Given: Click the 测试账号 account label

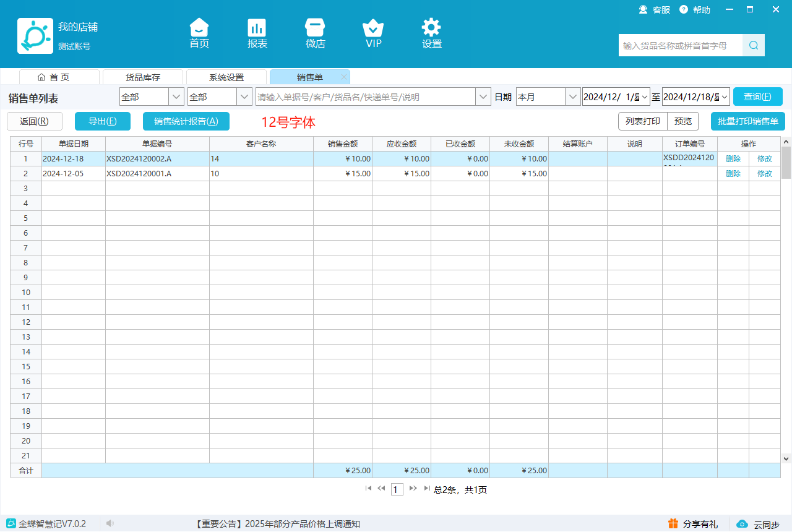Looking at the screenshot, I should [74, 46].
